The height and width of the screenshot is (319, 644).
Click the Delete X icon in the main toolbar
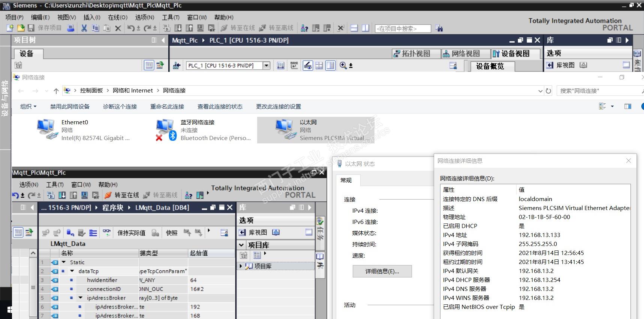(x=118, y=28)
